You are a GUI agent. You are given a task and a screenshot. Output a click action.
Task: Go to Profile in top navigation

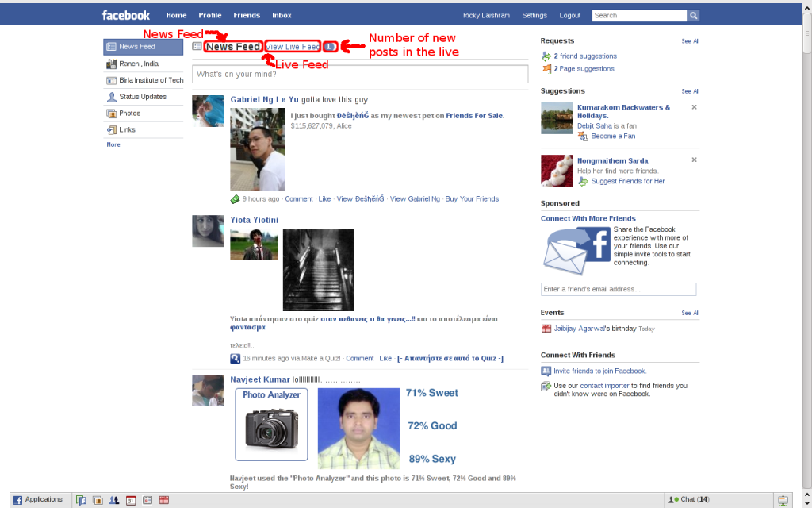click(209, 15)
